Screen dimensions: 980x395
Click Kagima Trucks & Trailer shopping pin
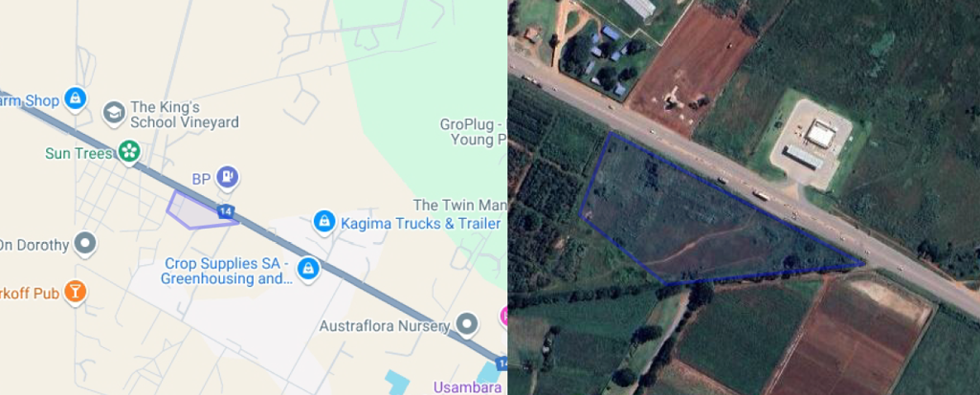click(x=323, y=222)
